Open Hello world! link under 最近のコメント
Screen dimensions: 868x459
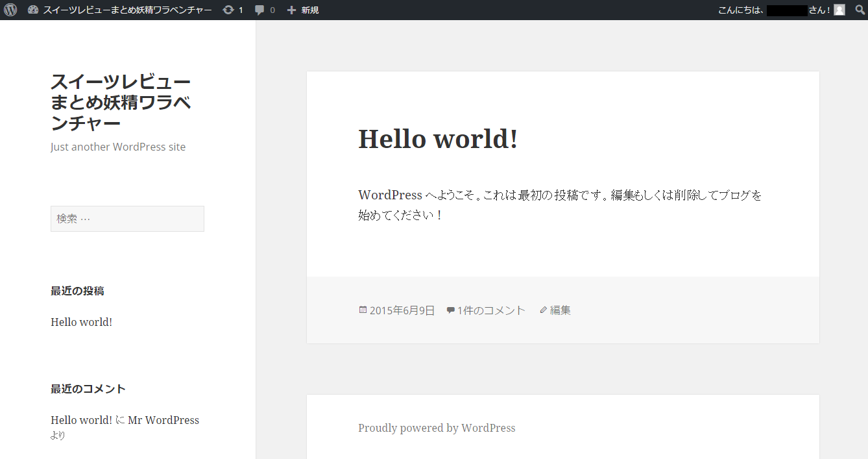(x=82, y=420)
